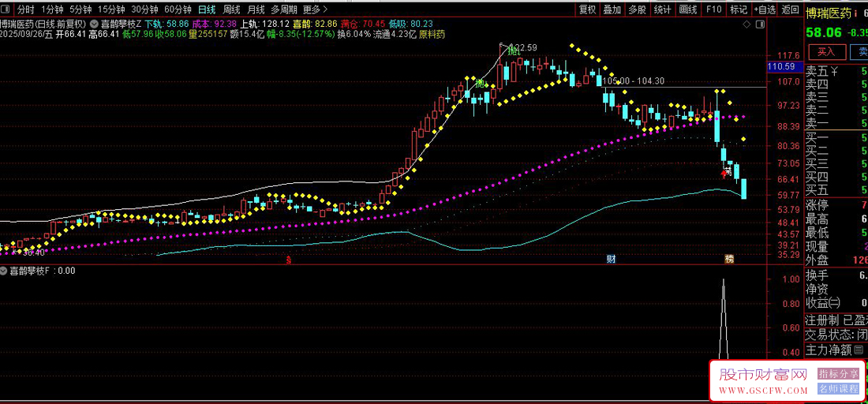This screenshot has width=868, height=404.
Task: Click the 标记 mark button
Action: [739, 9]
